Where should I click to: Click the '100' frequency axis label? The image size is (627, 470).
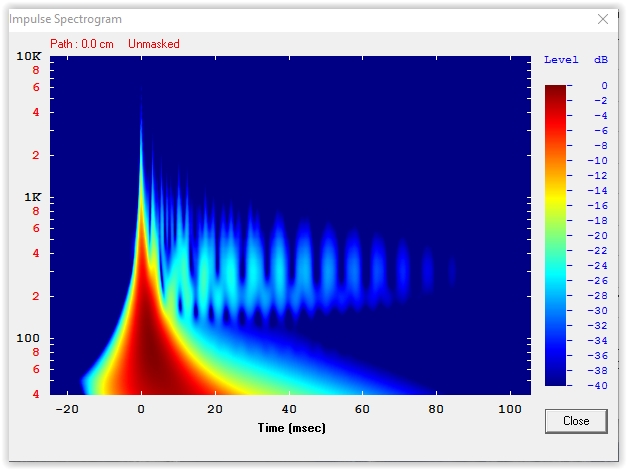28,338
